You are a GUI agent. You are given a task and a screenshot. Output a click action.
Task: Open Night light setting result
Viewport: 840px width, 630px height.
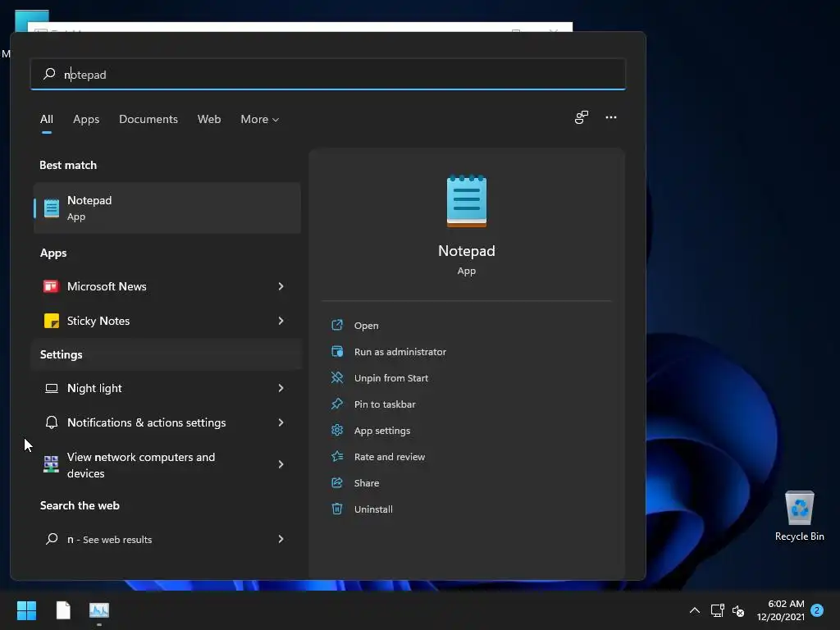(x=167, y=388)
